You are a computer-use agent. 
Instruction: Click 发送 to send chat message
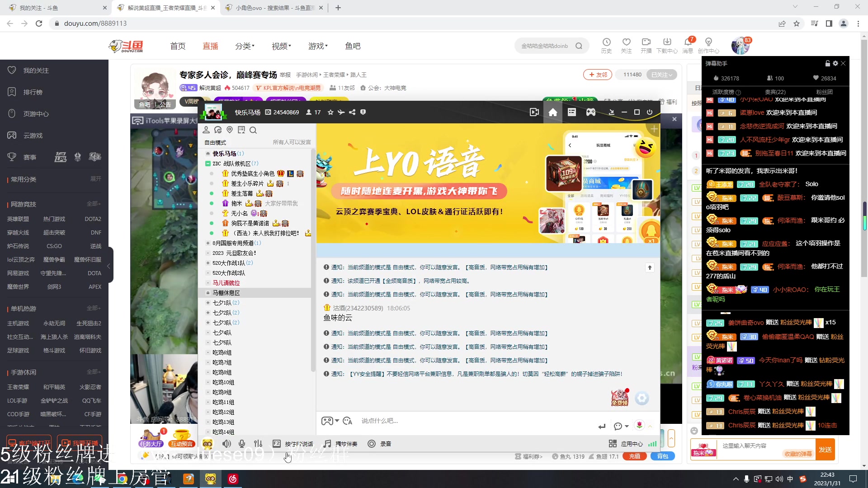pyautogui.click(x=825, y=450)
